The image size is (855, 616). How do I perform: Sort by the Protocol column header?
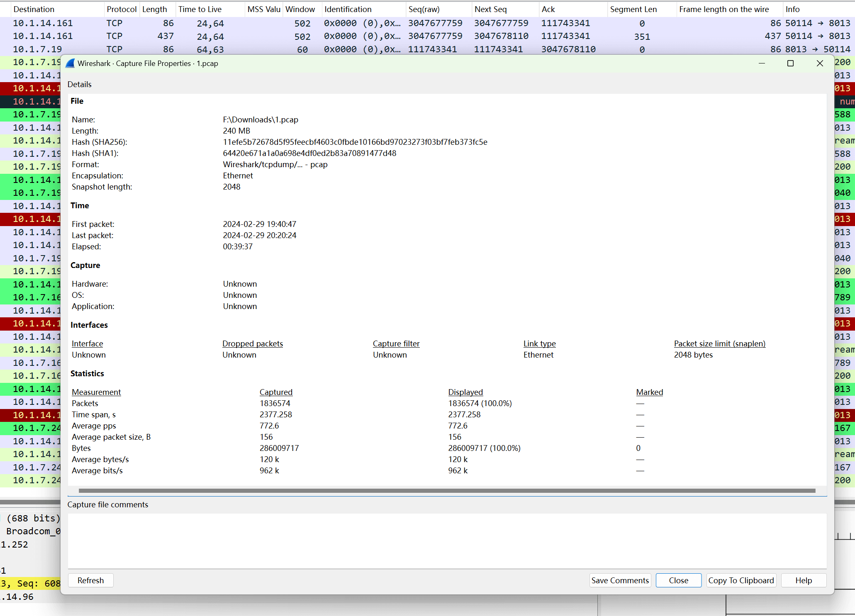[121, 9]
